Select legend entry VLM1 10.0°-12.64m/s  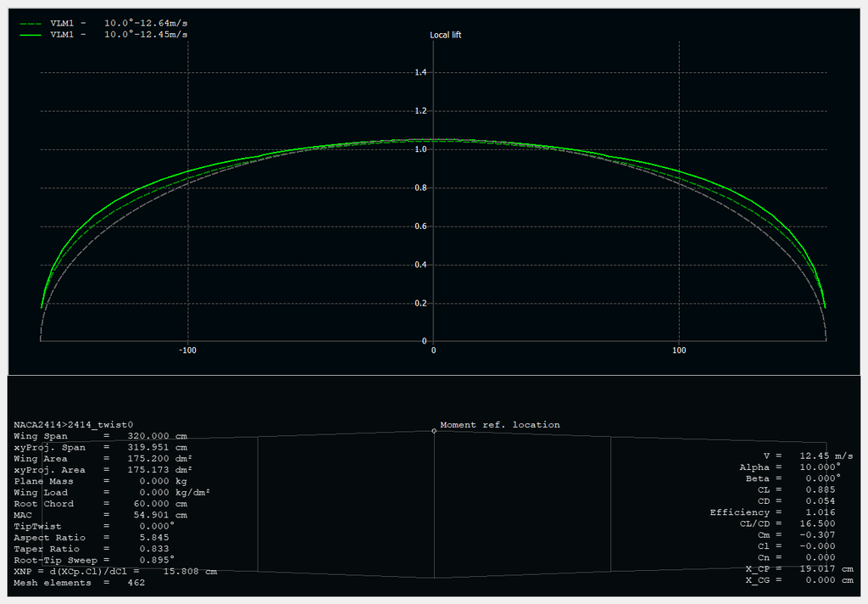(119, 24)
